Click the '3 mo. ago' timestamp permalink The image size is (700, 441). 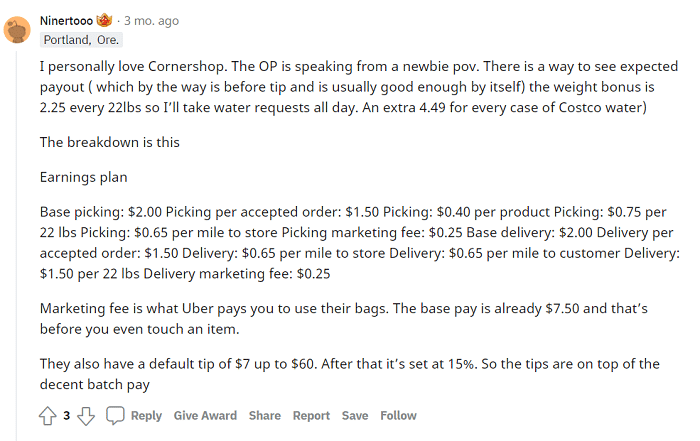[151, 21]
